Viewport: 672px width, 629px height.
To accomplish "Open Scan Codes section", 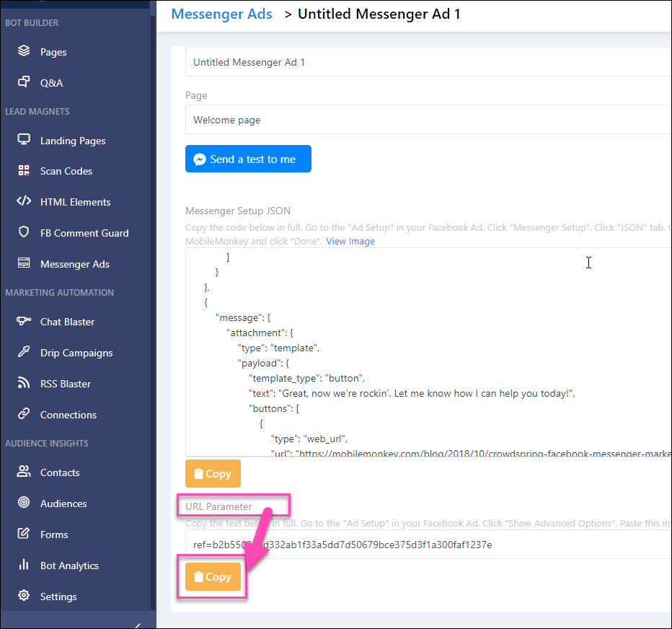I will point(66,171).
